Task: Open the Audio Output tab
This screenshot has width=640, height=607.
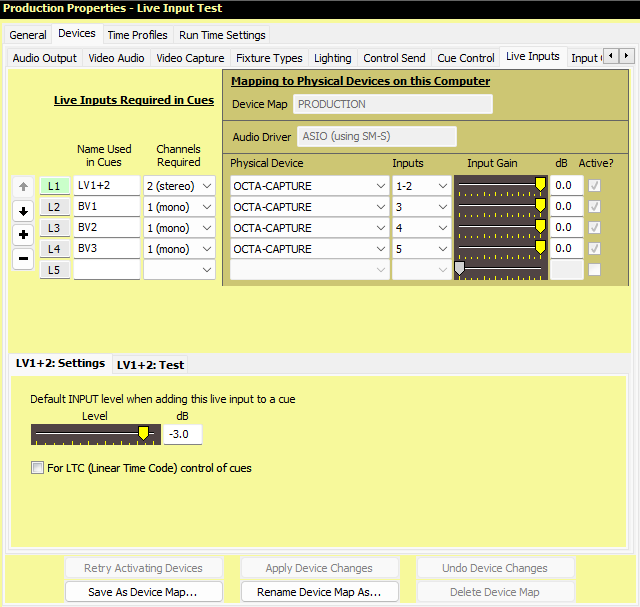Action: [44, 58]
